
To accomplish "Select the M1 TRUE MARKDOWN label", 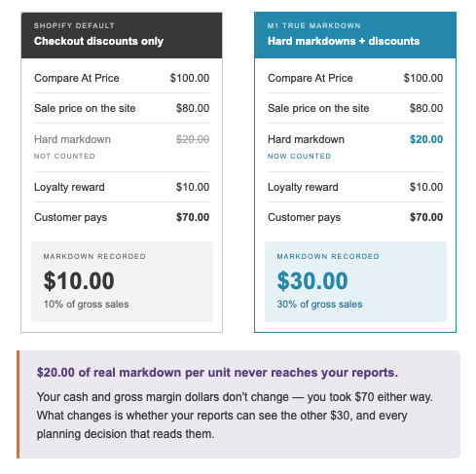I will tap(314, 25).
